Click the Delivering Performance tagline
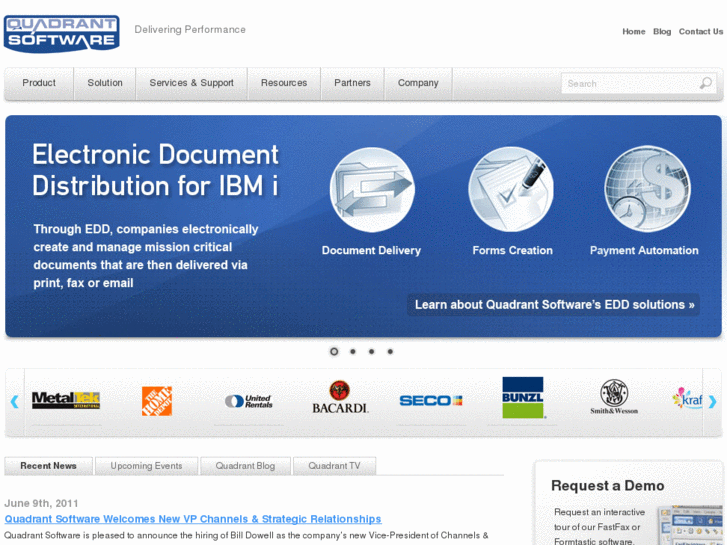The width and height of the screenshot is (727, 545). coord(190,30)
